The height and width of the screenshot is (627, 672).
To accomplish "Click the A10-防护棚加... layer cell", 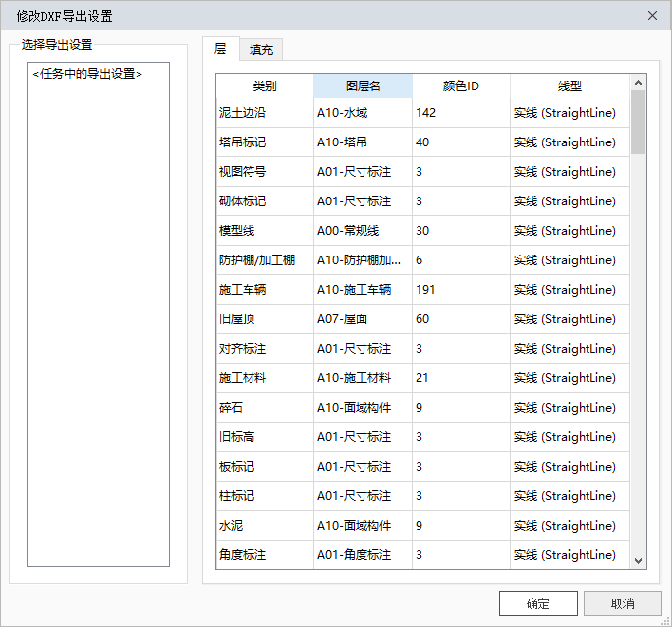I will tap(363, 260).
